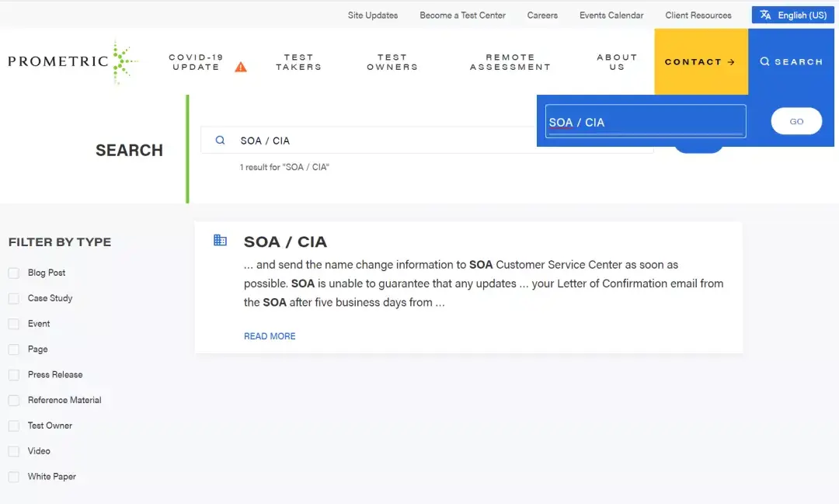Click the GO search button
This screenshot has height=504, width=839.
(x=796, y=121)
